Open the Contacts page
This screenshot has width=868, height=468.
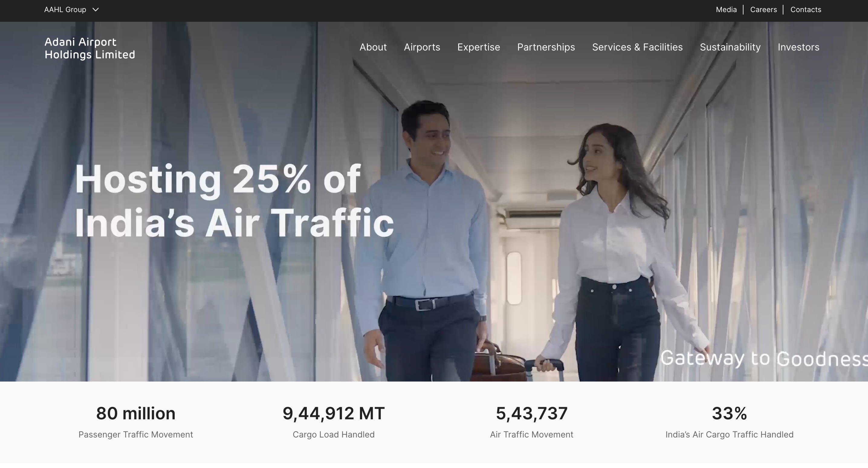tap(806, 9)
